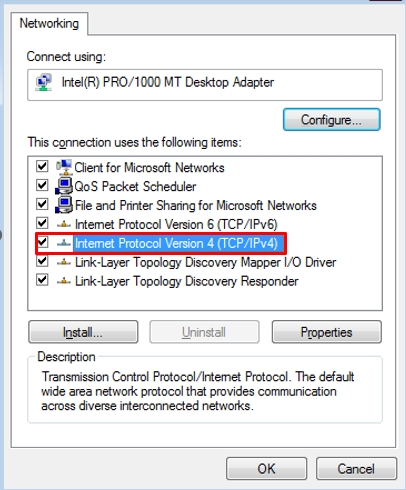Click the Intel PRO/1000 adapter icon
406x490 pixels.
tap(44, 82)
